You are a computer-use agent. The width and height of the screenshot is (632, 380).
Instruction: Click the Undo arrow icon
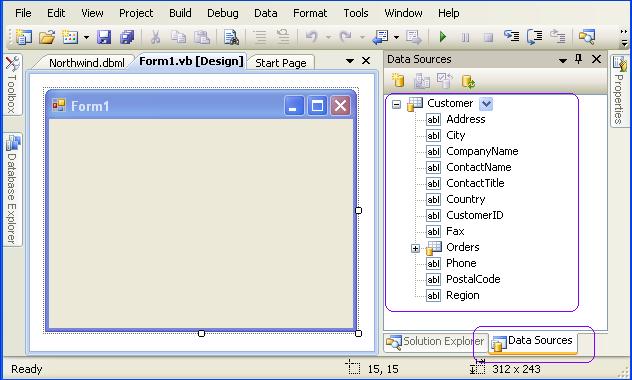[x=311, y=37]
